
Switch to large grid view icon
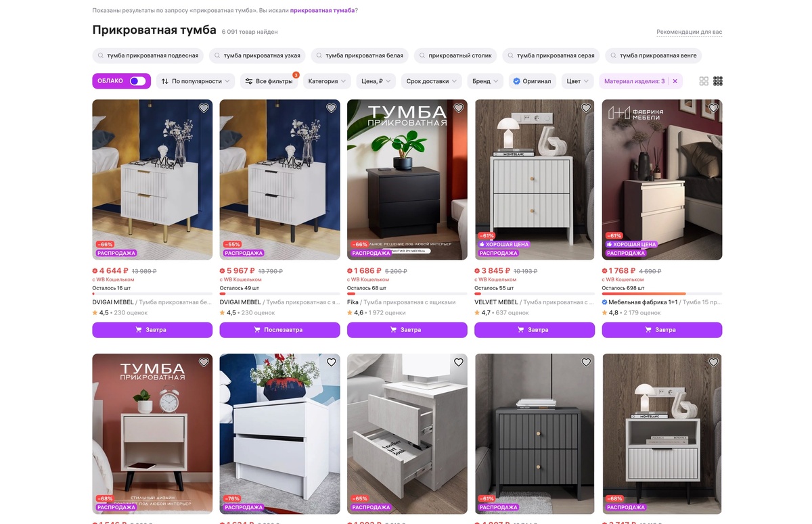point(704,81)
